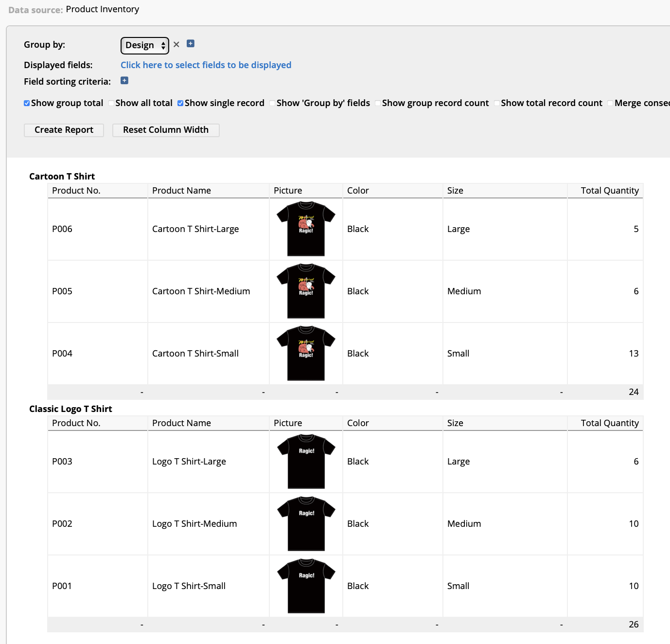View the Logo T Shirt-Large picture
Screen dimensions: 670x644
point(306,461)
